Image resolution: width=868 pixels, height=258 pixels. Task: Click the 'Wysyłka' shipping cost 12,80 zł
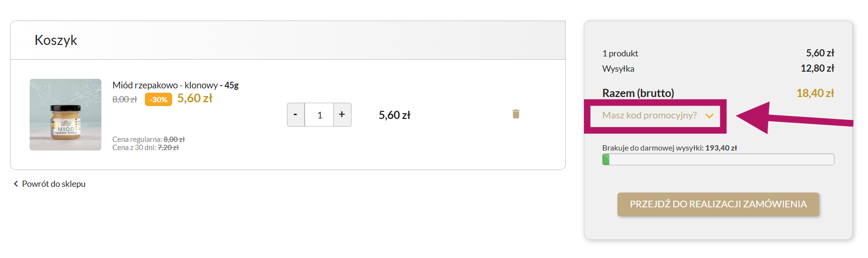click(817, 68)
